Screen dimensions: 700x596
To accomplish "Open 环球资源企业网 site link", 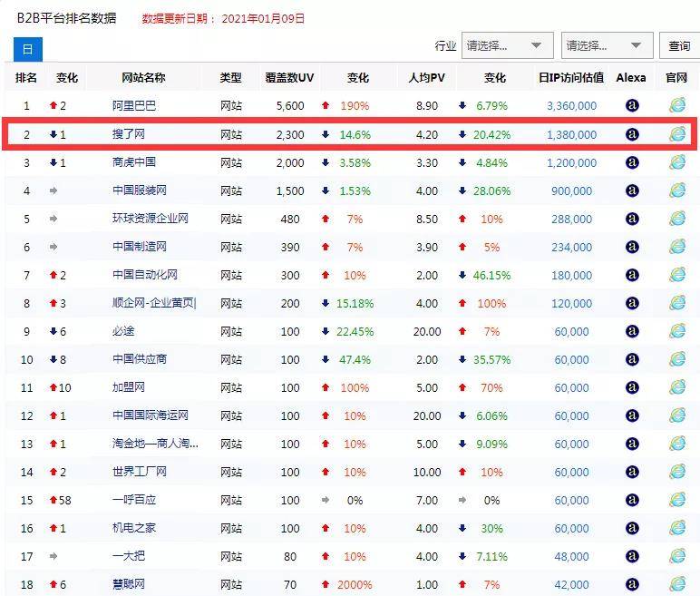I will 151,219.
